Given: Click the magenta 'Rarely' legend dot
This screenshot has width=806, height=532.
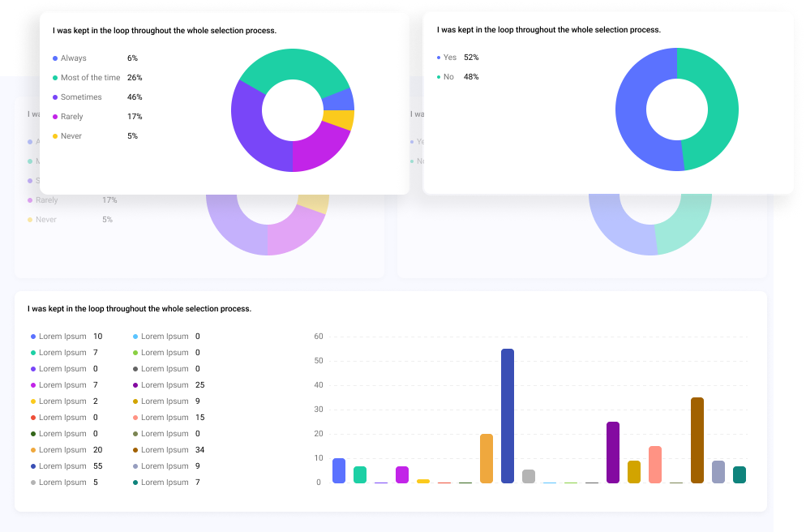Looking at the screenshot, I should 54,116.
